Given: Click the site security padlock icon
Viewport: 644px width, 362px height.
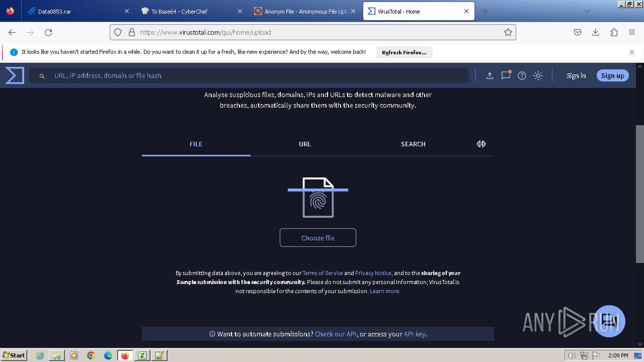Looking at the screenshot, I should (x=132, y=32).
